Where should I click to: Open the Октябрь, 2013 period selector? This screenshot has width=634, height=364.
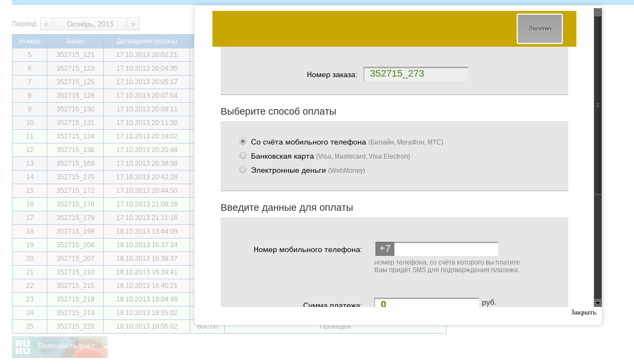click(90, 24)
